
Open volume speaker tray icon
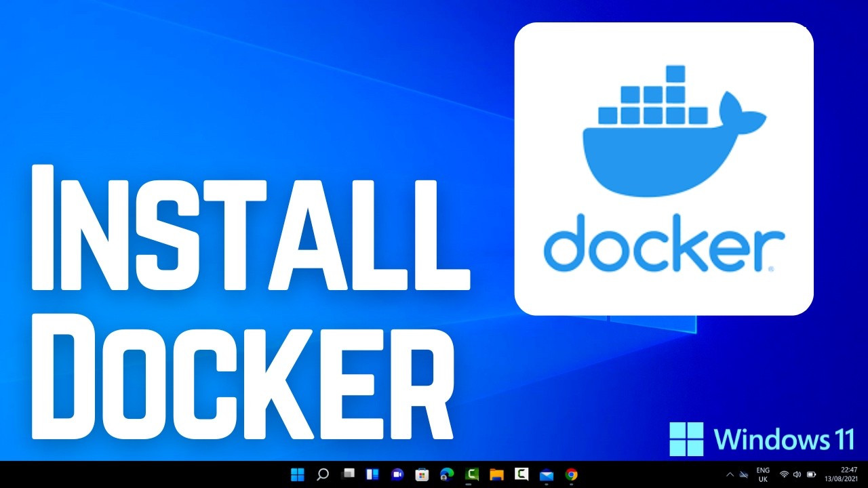tap(797, 474)
